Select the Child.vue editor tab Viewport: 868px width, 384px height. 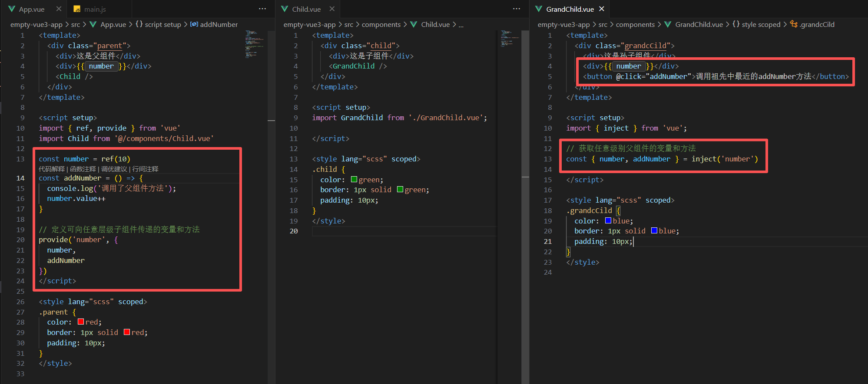tap(306, 9)
